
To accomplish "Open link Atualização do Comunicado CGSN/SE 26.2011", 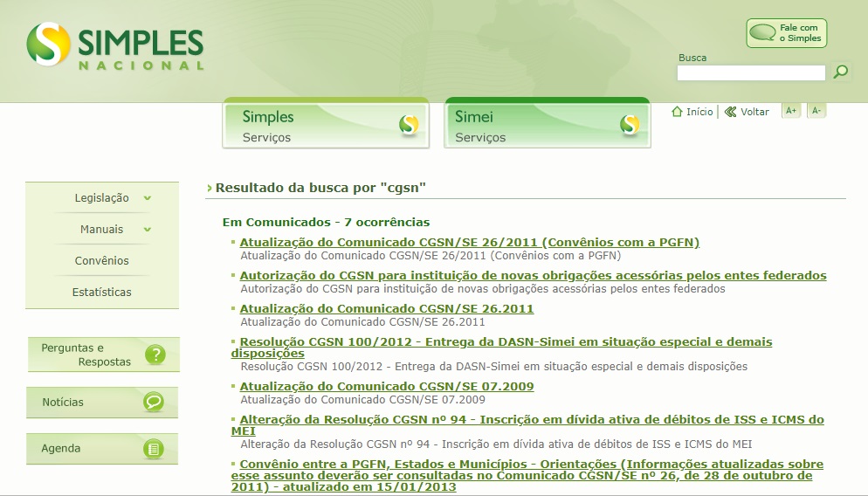I will [x=386, y=309].
